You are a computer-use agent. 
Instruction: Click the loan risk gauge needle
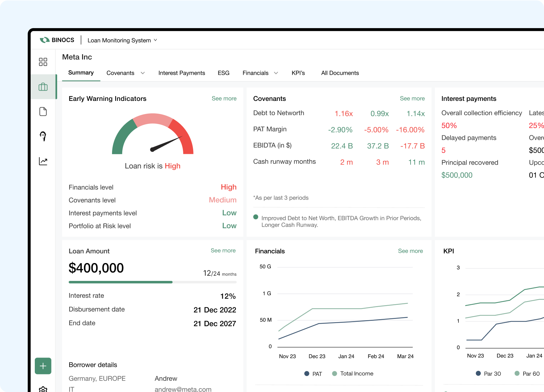pyautogui.click(x=166, y=144)
